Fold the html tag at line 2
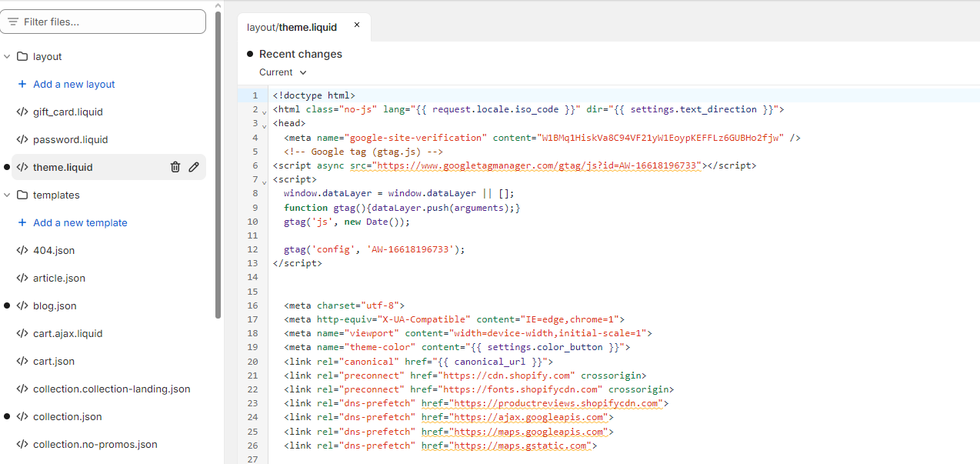 (264, 112)
